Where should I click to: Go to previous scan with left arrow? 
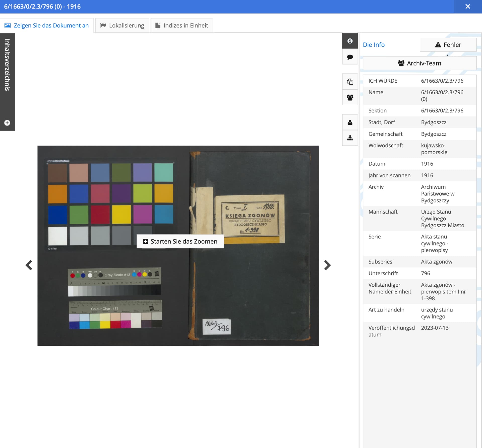(x=29, y=265)
